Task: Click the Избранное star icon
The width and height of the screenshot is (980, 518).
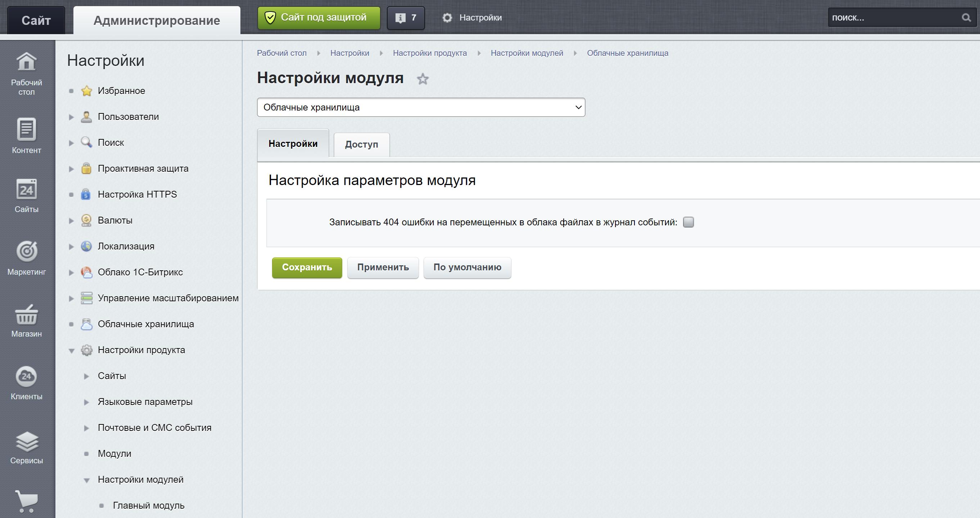Action: click(86, 91)
